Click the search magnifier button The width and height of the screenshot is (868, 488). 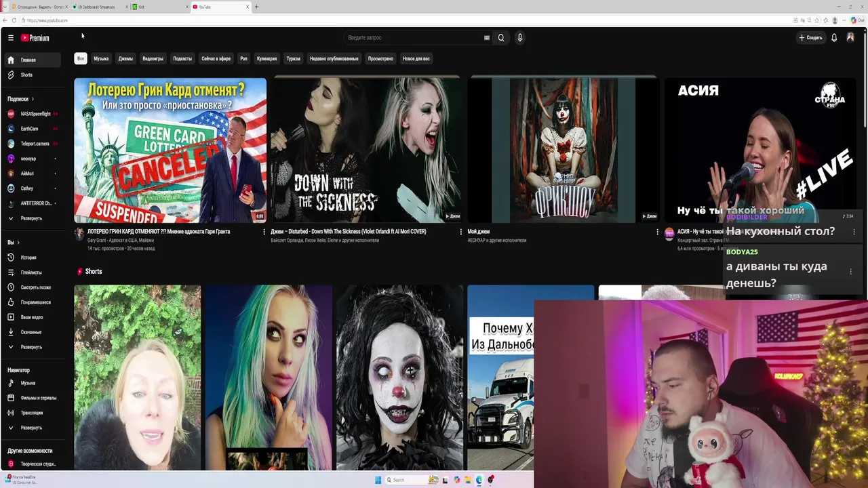click(x=501, y=38)
